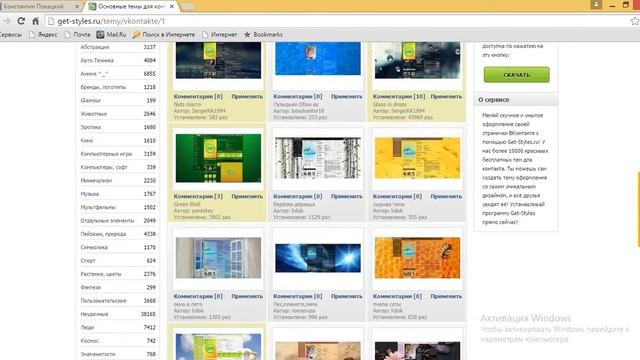Click the forward navigation arrow

point(6,21)
